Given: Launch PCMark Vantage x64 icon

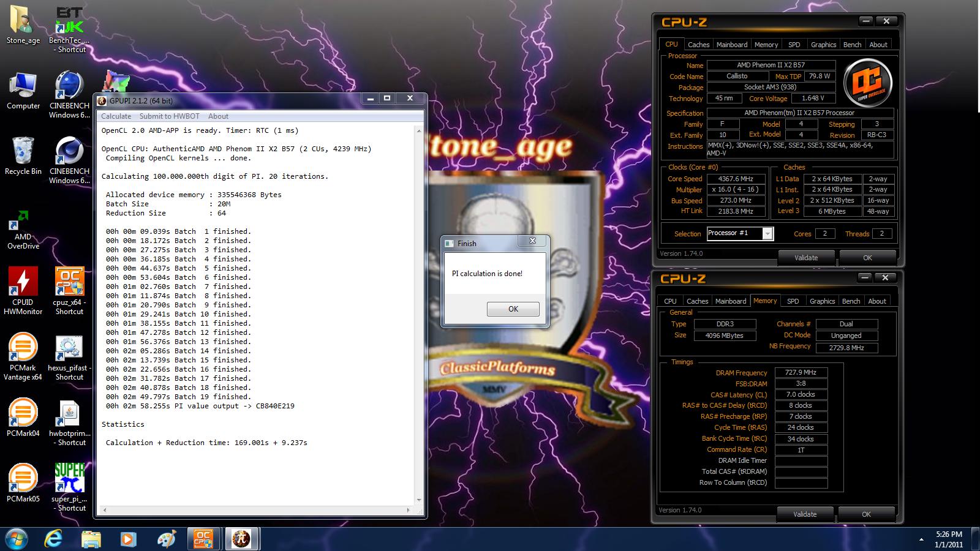Looking at the screenshot, I should click(23, 357).
